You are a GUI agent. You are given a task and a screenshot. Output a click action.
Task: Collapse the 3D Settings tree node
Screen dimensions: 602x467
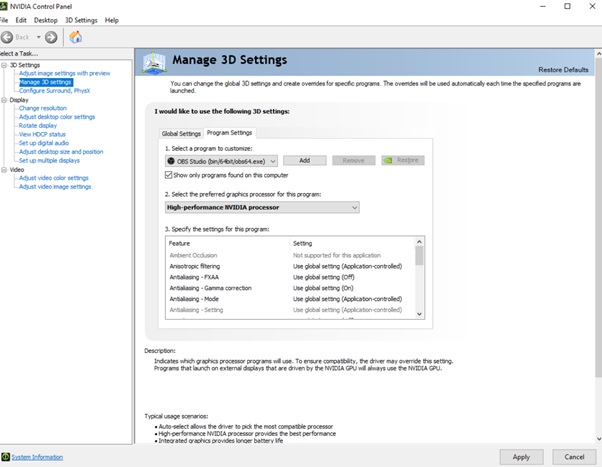[4, 65]
